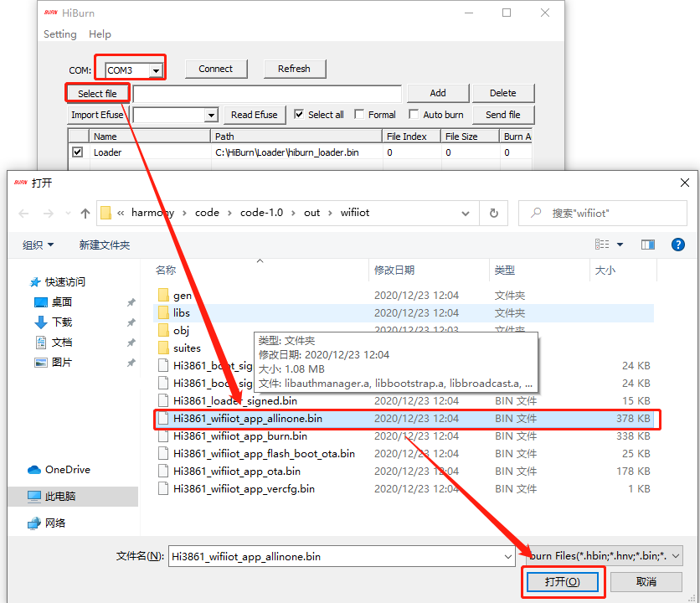Screen dimensions: 700x603
Task: Click the 'code' breadcrumb segment
Action: coord(207,213)
